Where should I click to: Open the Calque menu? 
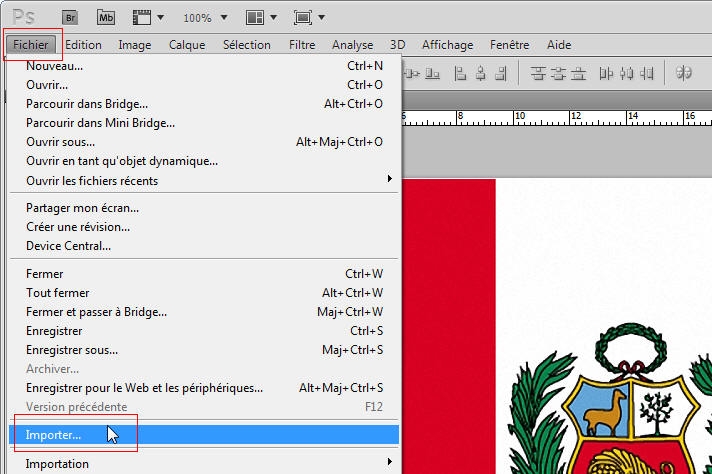tap(187, 44)
